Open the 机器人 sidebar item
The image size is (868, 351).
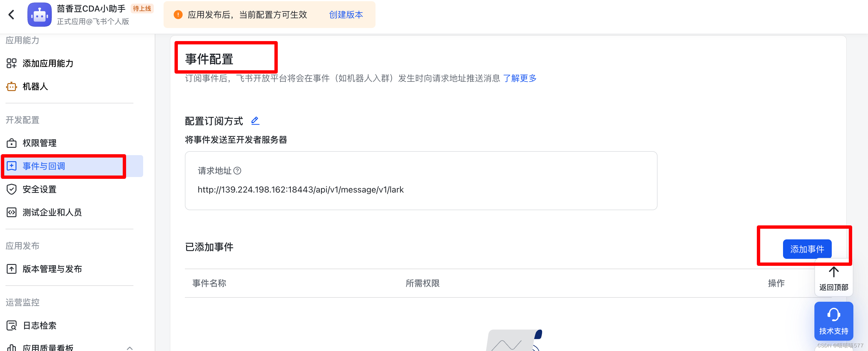(x=35, y=86)
